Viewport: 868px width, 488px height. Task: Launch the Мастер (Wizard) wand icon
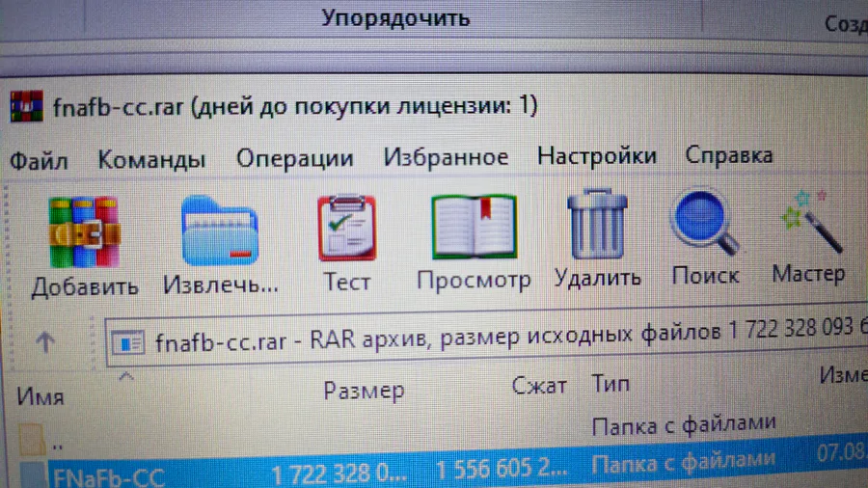tap(811, 221)
